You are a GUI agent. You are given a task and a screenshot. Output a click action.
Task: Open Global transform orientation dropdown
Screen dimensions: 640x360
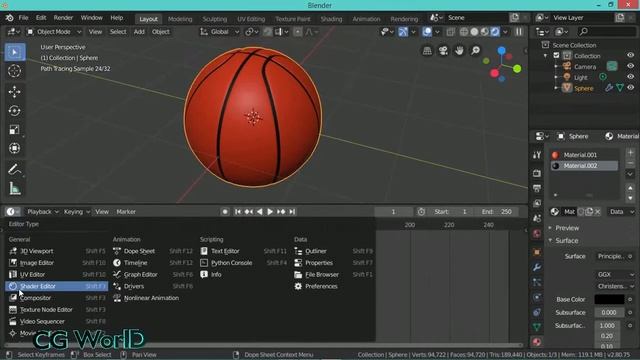[x=219, y=32]
